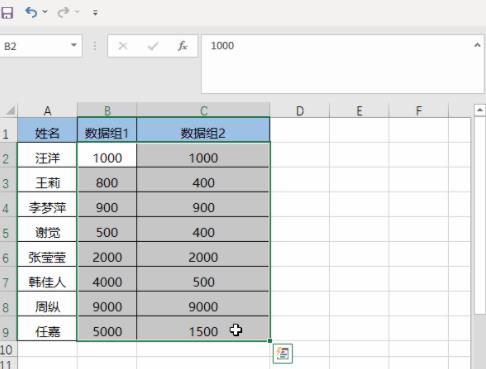This screenshot has width=486, height=369.
Task: Open the Redo history dropdown arrow
Action: (77, 12)
